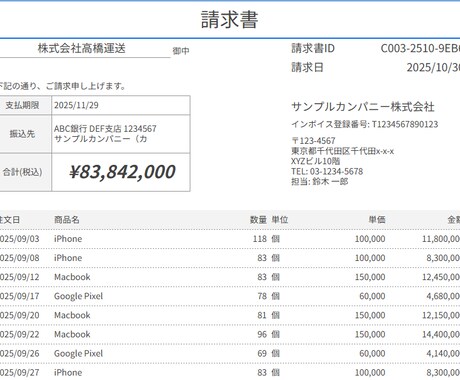Click unit price 100,000 in the 09/08 row
460x380 pixels.
(370, 258)
